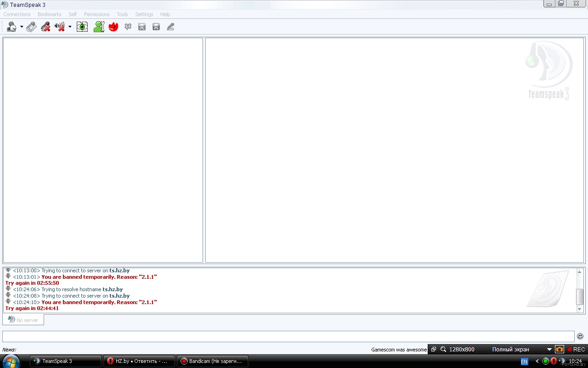The width and height of the screenshot is (588, 368).
Task: Click the banned message at 10:24:10
Action: [99, 302]
